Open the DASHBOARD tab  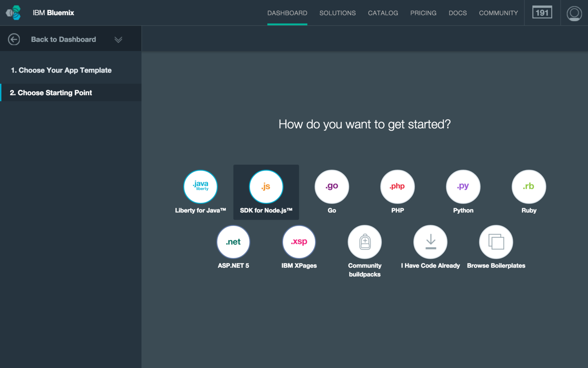pos(287,13)
